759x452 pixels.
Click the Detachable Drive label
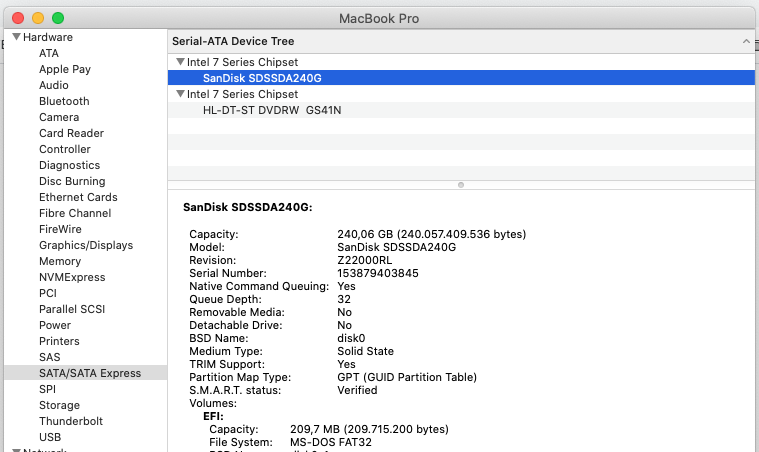tap(236, 325)
